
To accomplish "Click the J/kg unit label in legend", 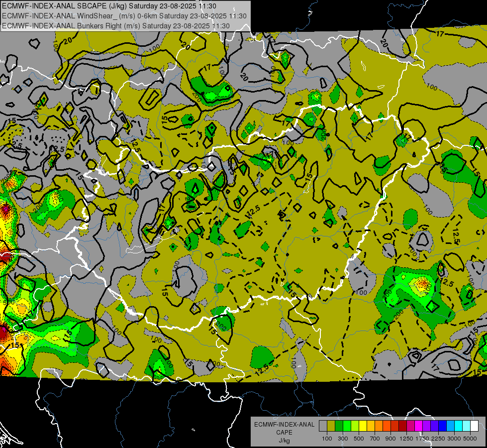I will click(x=284, y=441).
